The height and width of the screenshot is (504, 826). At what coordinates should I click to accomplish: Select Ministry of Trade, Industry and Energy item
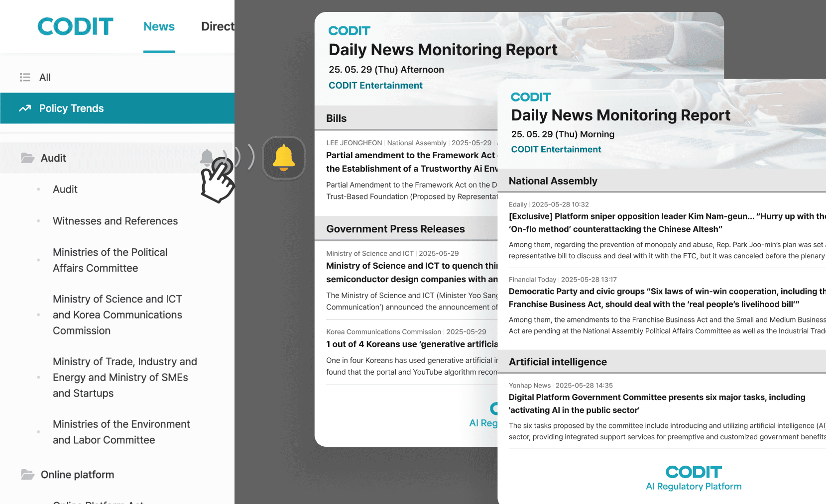click(x=124, y=378)
